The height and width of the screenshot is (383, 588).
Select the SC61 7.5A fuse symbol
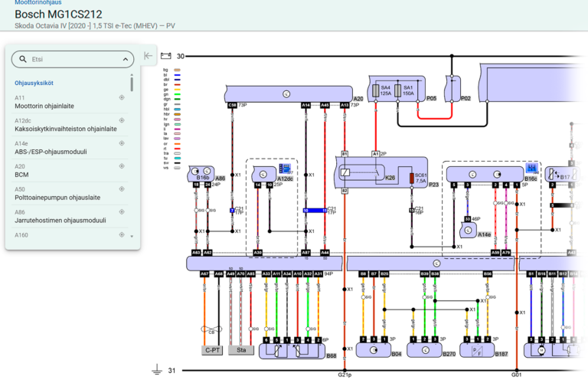tap(411, 179)
